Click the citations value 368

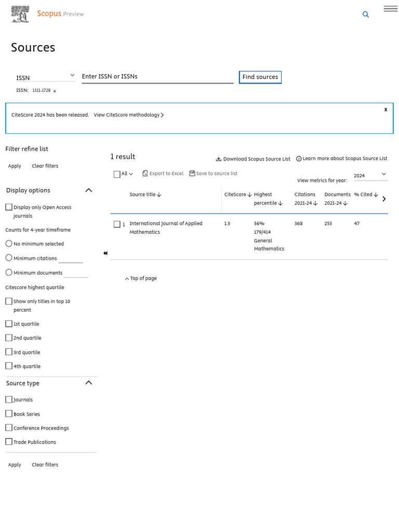(x=298, y=223)
